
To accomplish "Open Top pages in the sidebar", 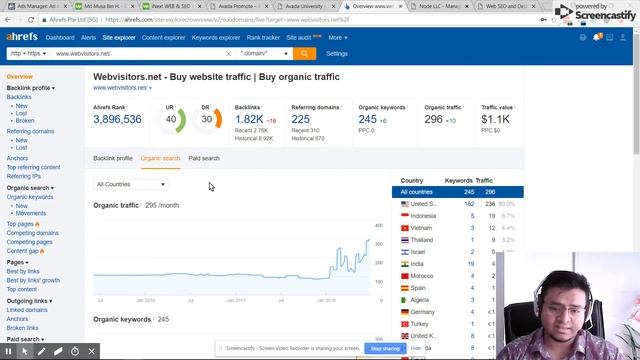I will pos(20,224).
